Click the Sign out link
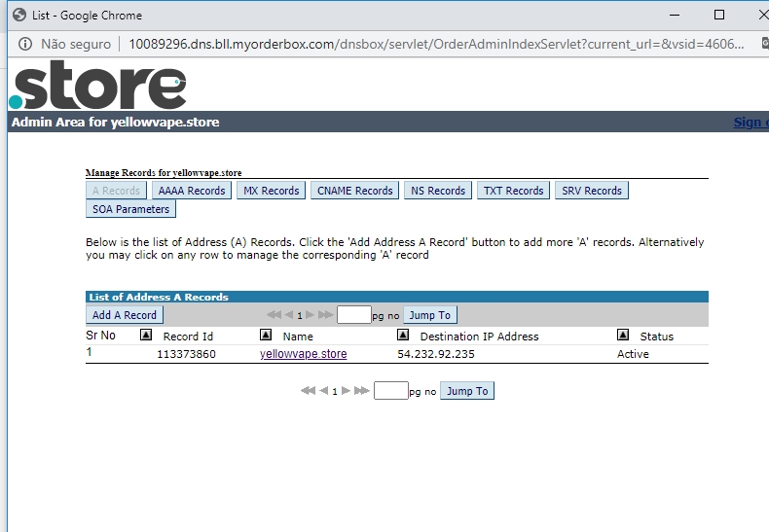Image resolution: width=769 pixels, height=532 pixels. (x=751, y=122)
